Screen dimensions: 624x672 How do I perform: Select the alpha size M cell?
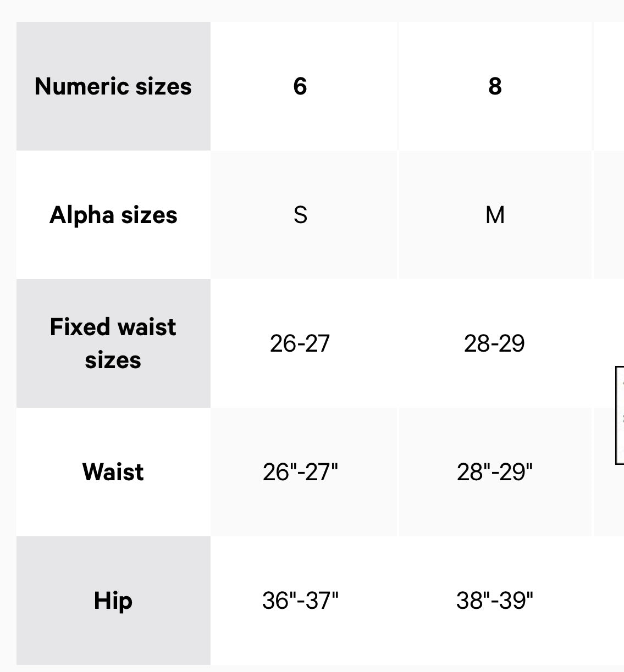coord(495,215)
